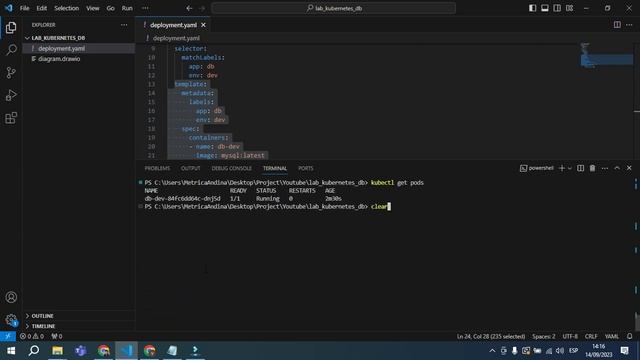Switch to the DEBUG CONSOLE tab
640x360 pixels.
[231, 168]
